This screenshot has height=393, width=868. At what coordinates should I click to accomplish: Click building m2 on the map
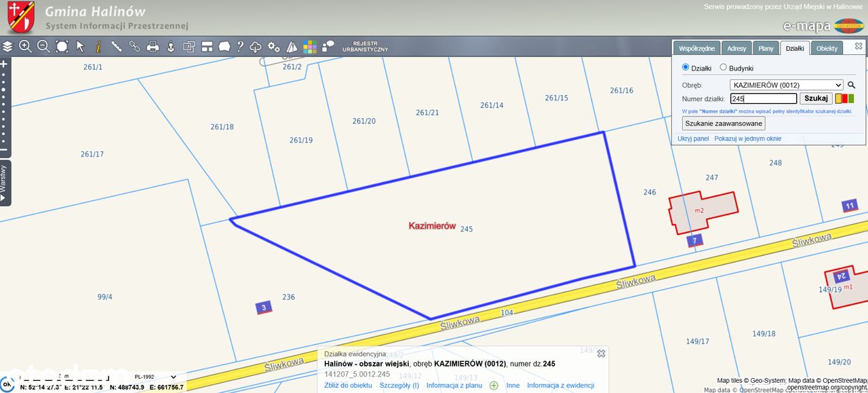click(703, 212)
